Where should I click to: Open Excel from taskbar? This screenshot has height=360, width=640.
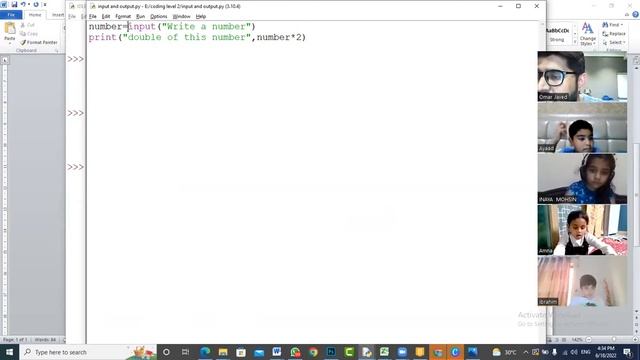pos(384,352)
